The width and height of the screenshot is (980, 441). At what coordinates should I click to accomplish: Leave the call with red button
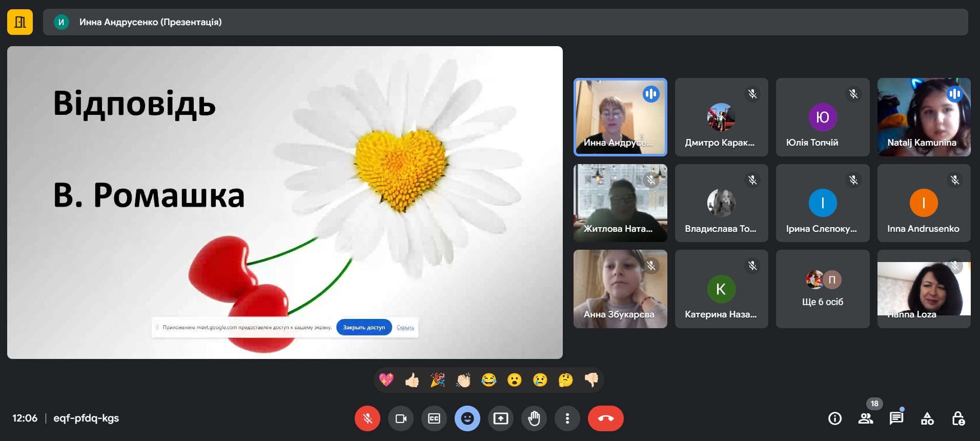pos(605,418)
